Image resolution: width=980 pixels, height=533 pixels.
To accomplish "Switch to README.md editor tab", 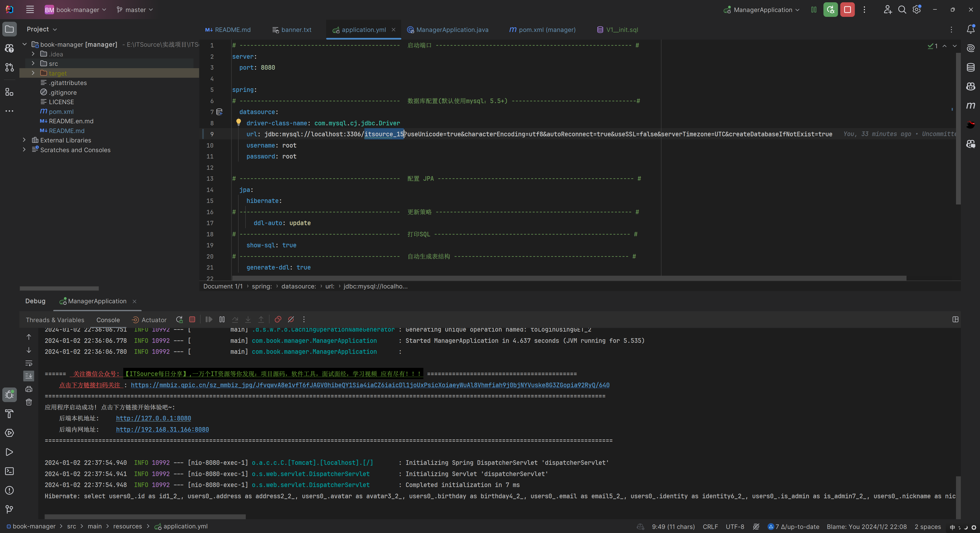I will pyautogui.click(x=228, y=30).
